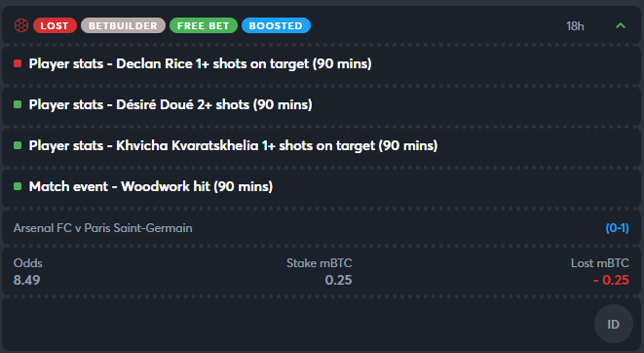Image resolution: width=644 pixels, height=353 pixels.
Task: Open Arsenal FC v Paris Saint-Germain match
Action: pyautogui.click(x=102, y=228)
